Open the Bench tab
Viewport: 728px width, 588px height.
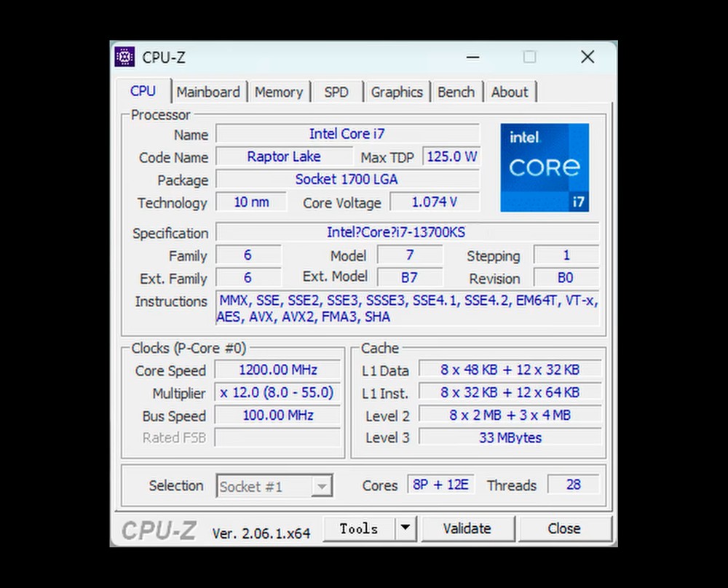[456, 92]
